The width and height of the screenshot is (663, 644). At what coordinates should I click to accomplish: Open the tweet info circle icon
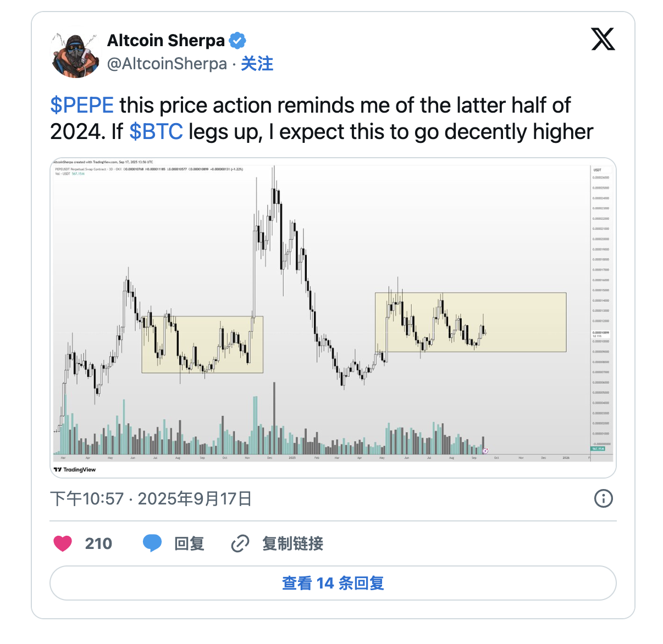(x=603, y=498)
